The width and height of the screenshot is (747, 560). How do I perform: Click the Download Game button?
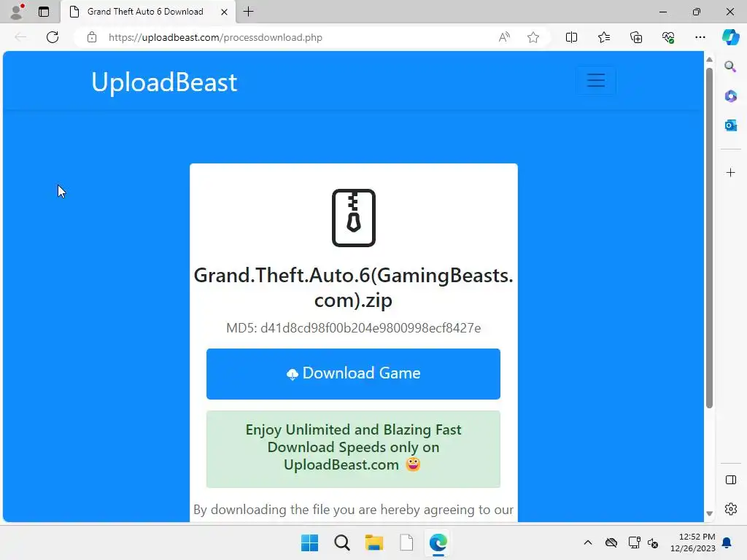[x=353, y=374]
